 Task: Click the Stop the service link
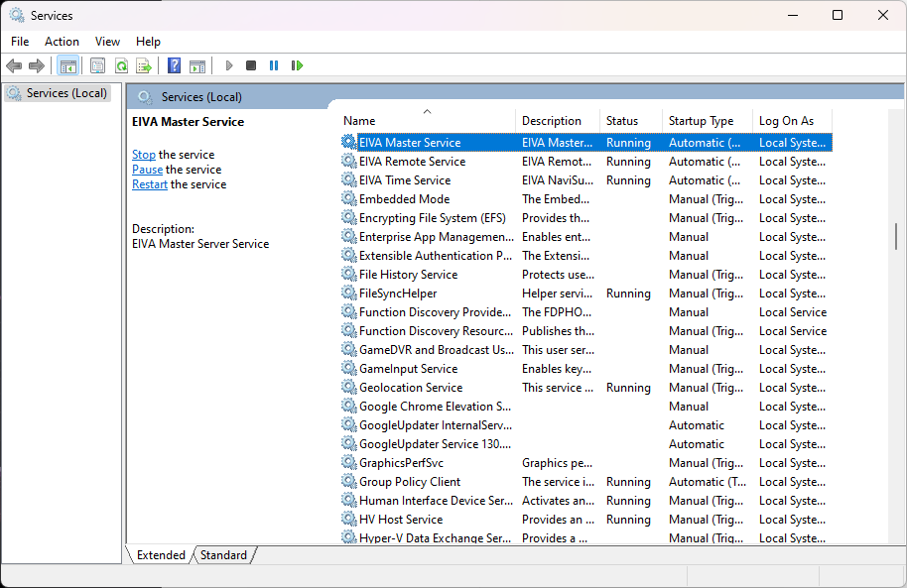[x=144, y=155]
